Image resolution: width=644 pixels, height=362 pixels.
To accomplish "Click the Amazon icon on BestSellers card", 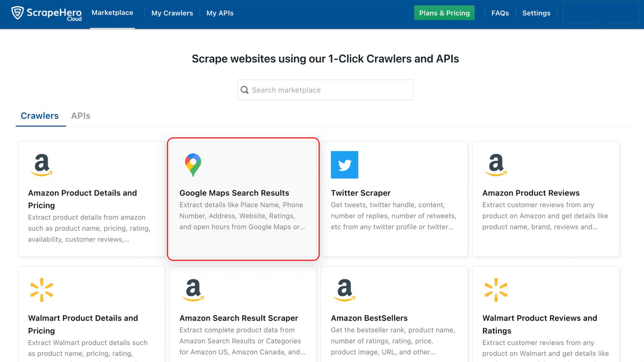I will click(344, 290).
